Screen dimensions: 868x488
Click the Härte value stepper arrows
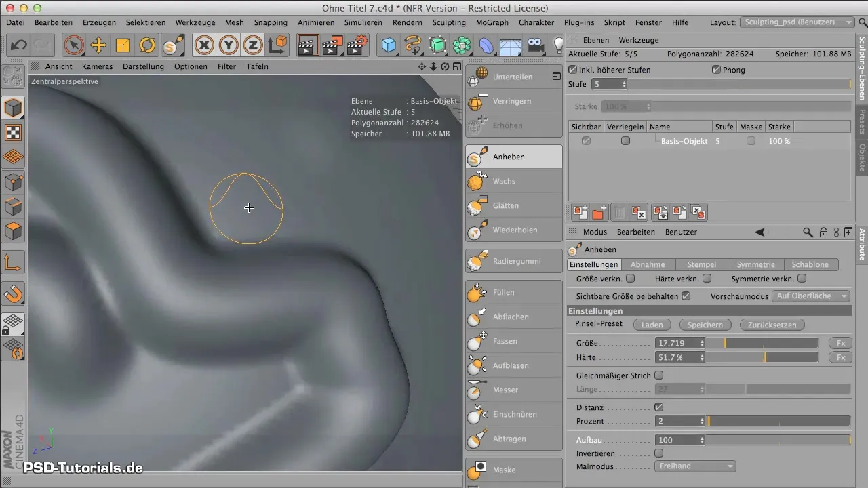[702, 357]
